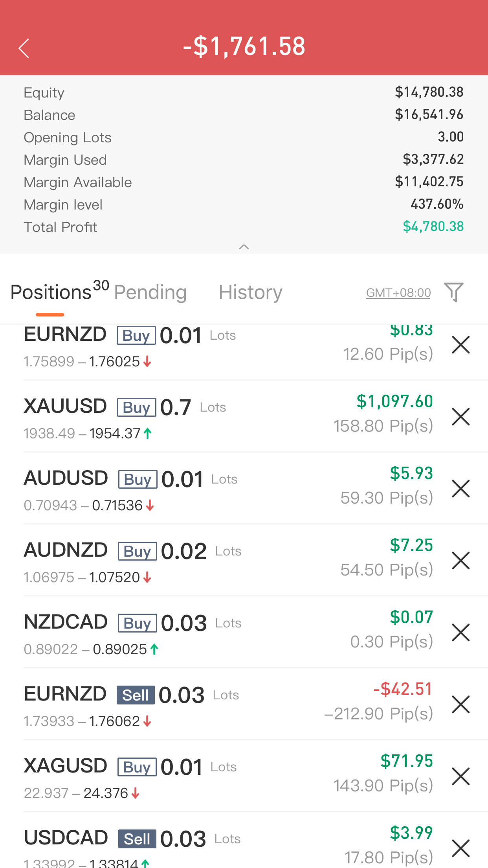The width and height of the screenshot is (488, 868).
Task: Select the Positions tab
Action: click(x=51, y=292)
